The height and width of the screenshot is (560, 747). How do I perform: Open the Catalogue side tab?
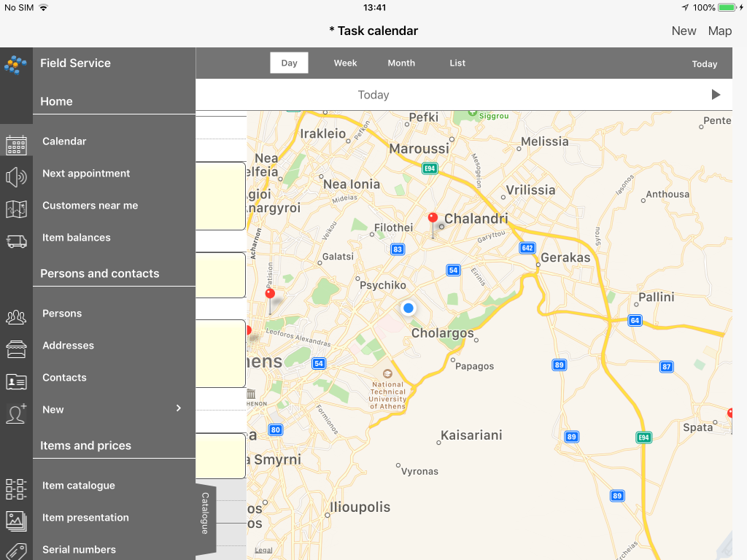(x=205, y=513)
